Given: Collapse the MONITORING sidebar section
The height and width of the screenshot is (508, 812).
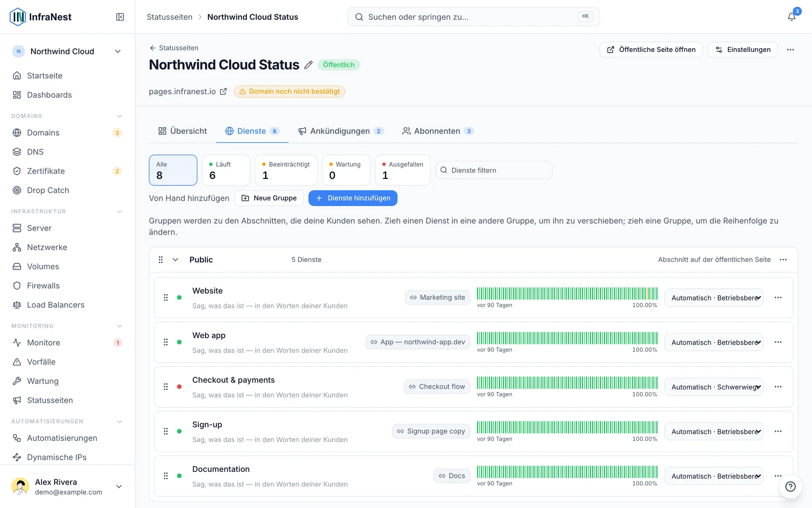Looking at the screenshot, I should coord(119,326).
